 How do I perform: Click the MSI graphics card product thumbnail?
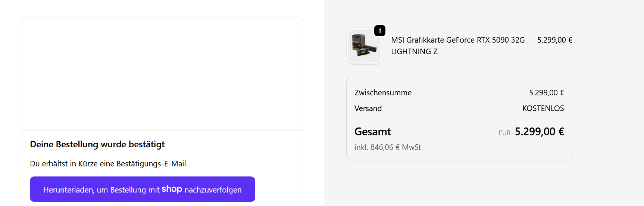(x=364, y=46)
